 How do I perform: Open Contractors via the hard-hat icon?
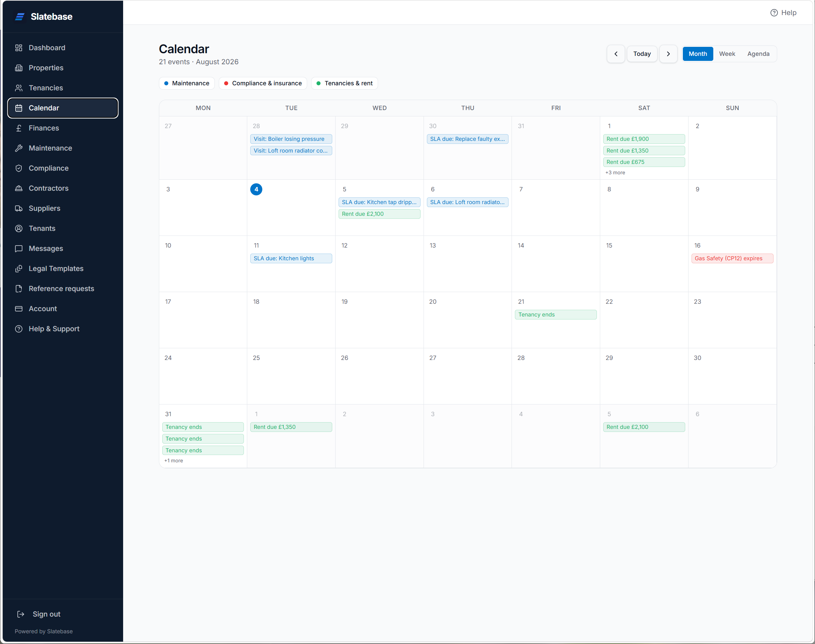[x=18, y=188]
